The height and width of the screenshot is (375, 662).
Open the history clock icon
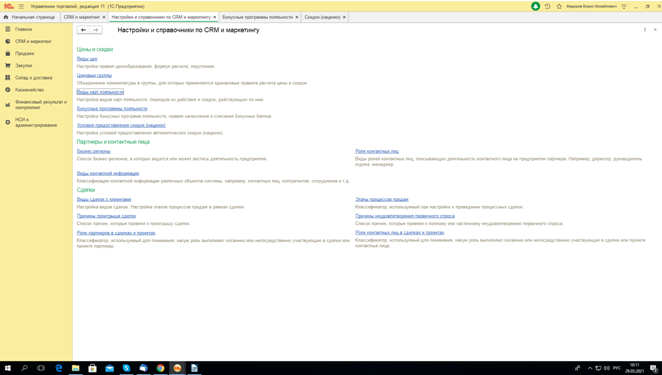click(x=548, y=6)
